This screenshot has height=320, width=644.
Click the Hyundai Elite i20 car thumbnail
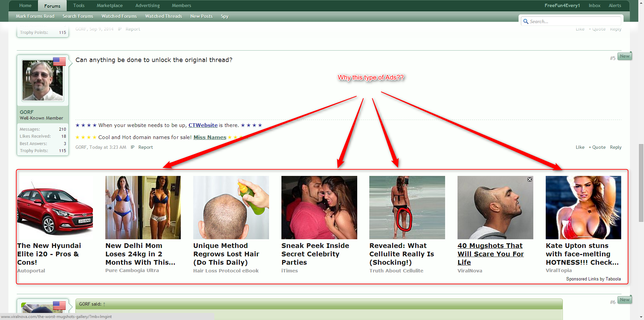click(55, 207)
